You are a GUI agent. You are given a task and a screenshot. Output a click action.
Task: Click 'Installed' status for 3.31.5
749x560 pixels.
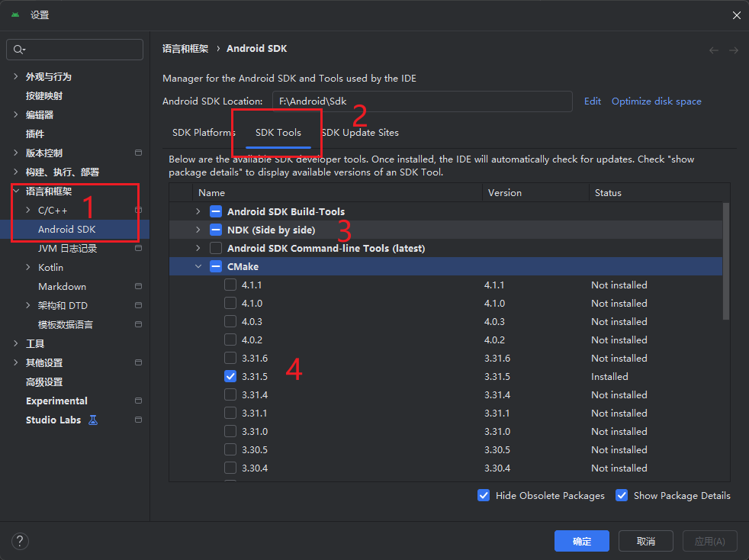tap(609, 377)
